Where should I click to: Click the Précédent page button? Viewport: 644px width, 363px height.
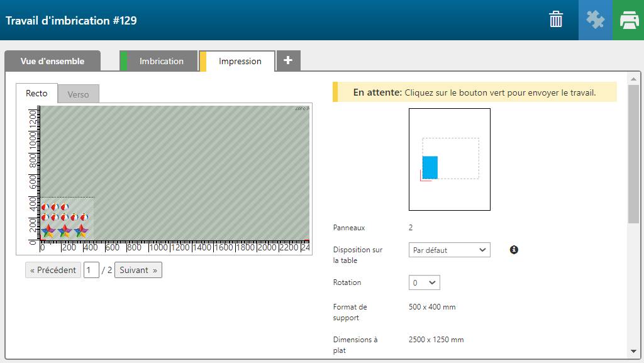pos(53,270)
